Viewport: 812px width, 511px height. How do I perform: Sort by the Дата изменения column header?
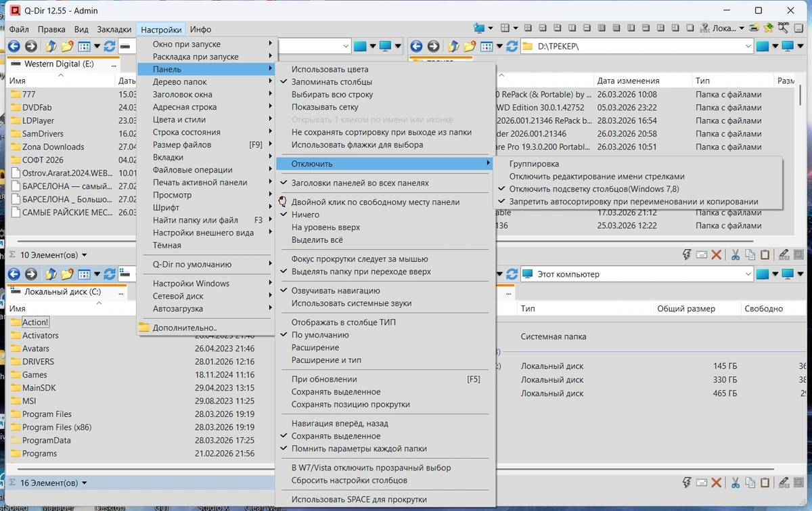641,81
